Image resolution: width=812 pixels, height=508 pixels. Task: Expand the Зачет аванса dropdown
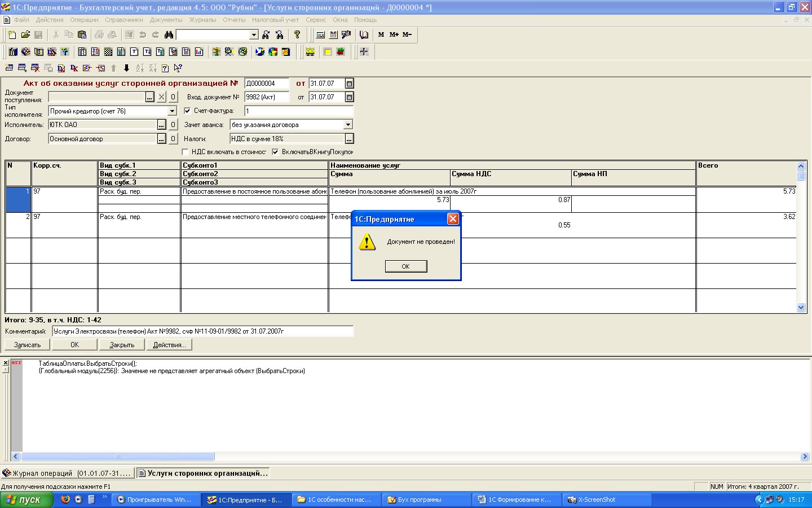pyautogui.click(x=348, y=125)
